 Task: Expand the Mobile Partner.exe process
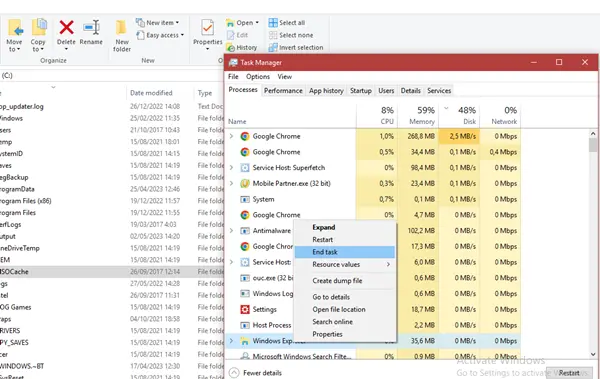click(x=231, y=183)
